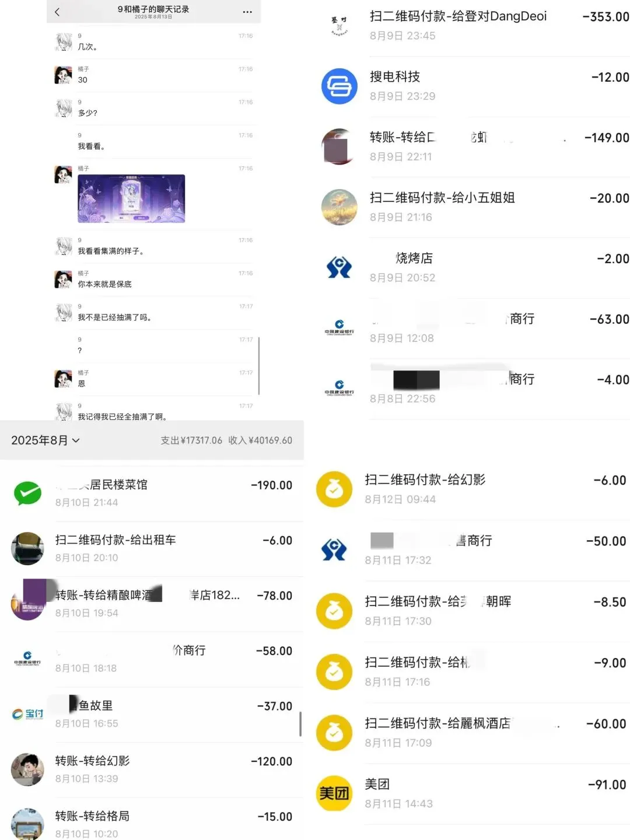Viewport: 630px width, 840px height.
Task: Open the game screenshot image sent by 橘子
Action: pos(131,198)
